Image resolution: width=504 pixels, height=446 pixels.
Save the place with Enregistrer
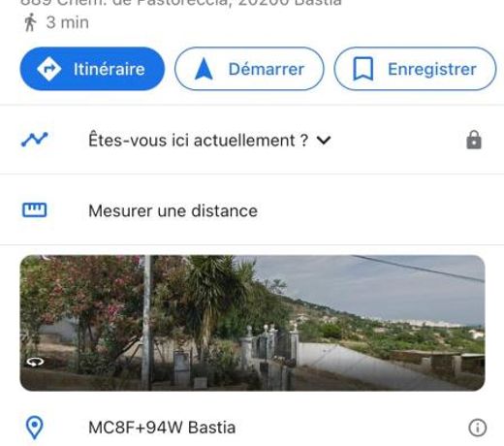click(415, 69)
